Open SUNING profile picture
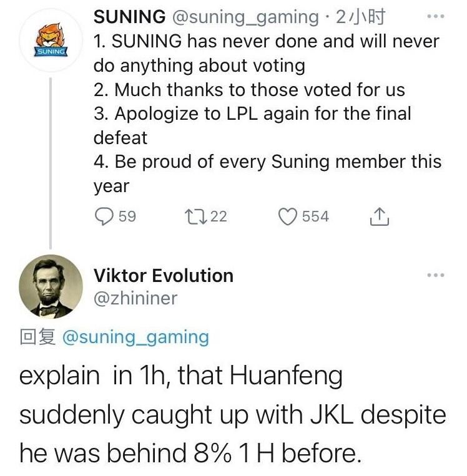The width and height of the screenshot is (467, 476). point(51,41)
